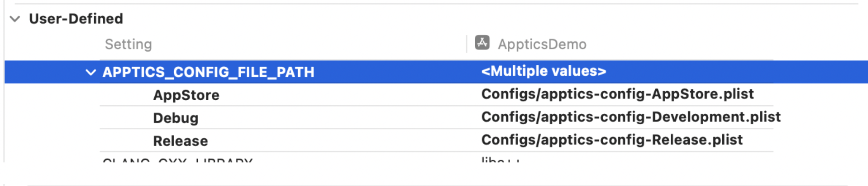Edit the apptics-config-Release.plist value
The image size is (868, 186).
click(x=612, y=140)
